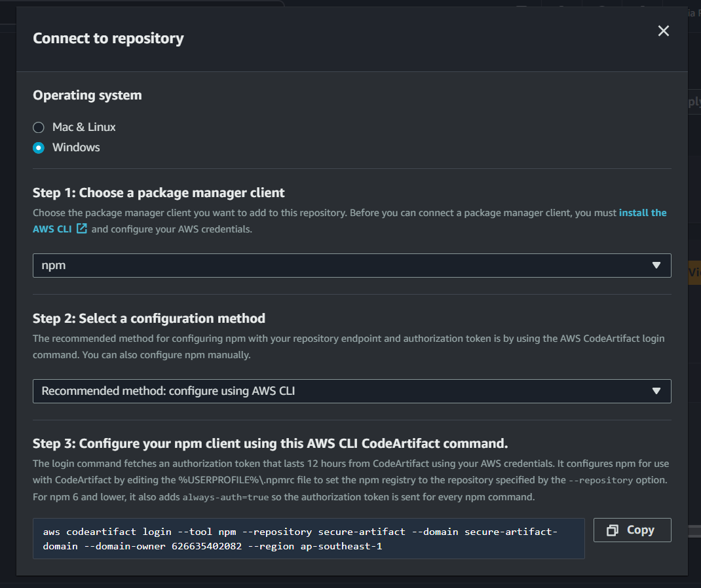Viewport: 701px width, 588px height.
Task: Click the always-auth=true code text
Action: click(226, 497)
